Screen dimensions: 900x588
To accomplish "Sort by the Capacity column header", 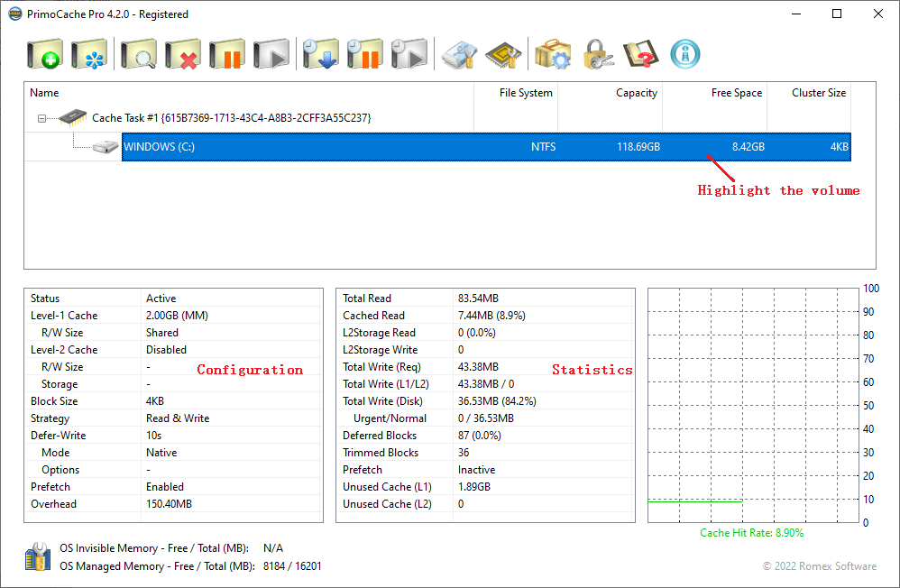I will (x=611, y=93).
